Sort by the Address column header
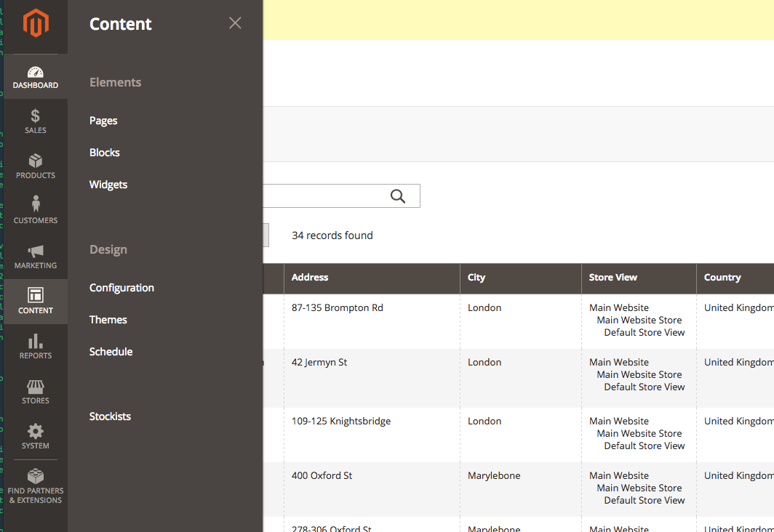The image size is (774, 532). (372, 278)
